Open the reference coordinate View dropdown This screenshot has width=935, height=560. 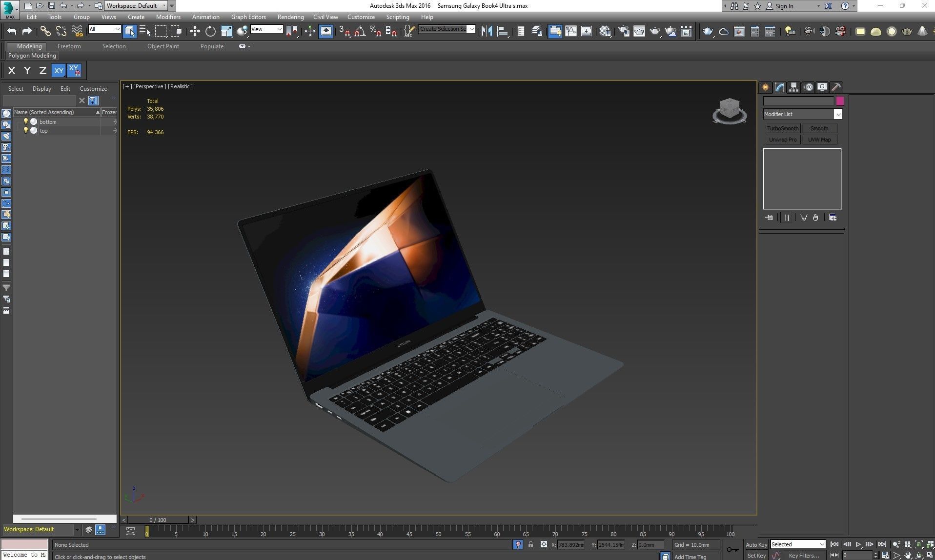(x=266, y=29)
